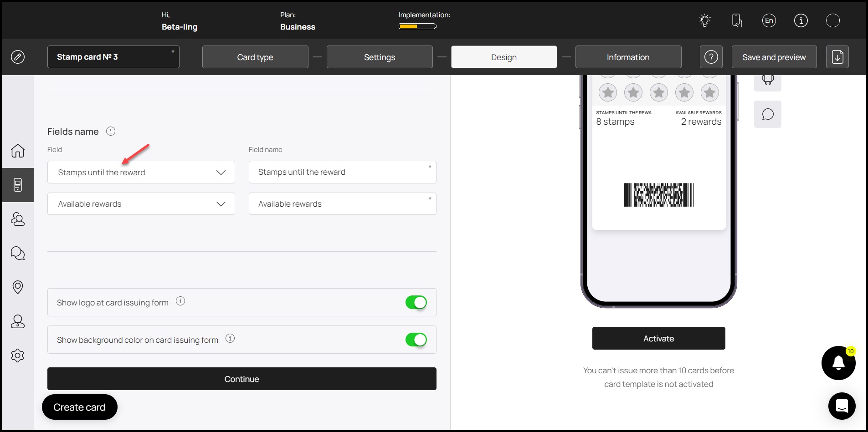
Task: Click the Create card button
Action: pos(80,407)
